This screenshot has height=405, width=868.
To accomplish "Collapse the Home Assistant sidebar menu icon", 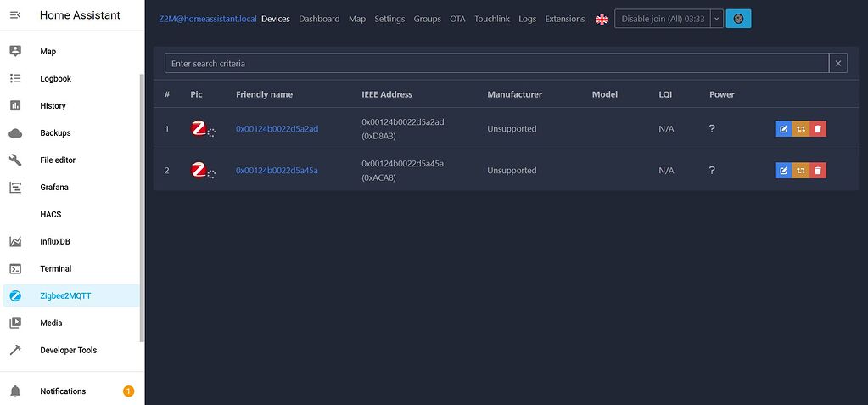I will pyautogui.click(x=15, y=15).
